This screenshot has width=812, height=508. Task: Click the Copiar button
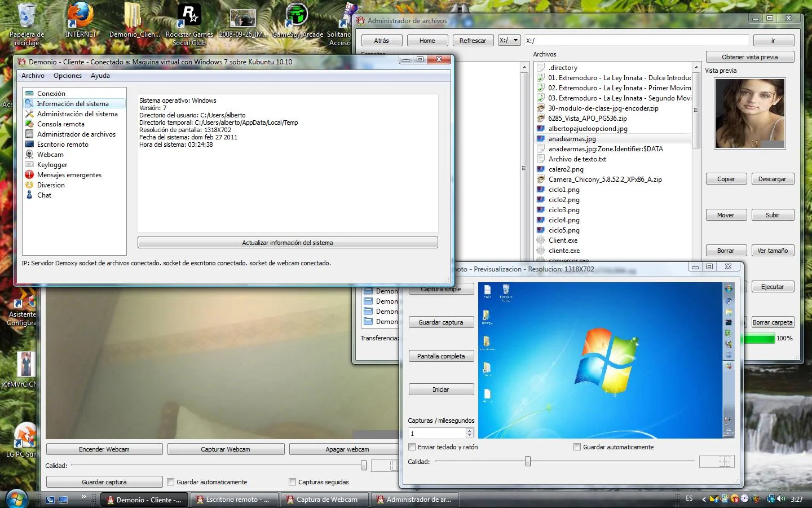click(x=726, y=179)
